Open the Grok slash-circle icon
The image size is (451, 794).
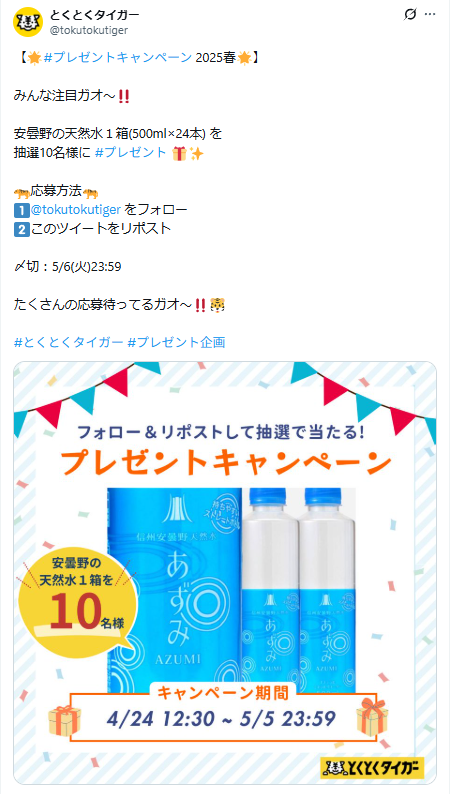pos(409,14)
